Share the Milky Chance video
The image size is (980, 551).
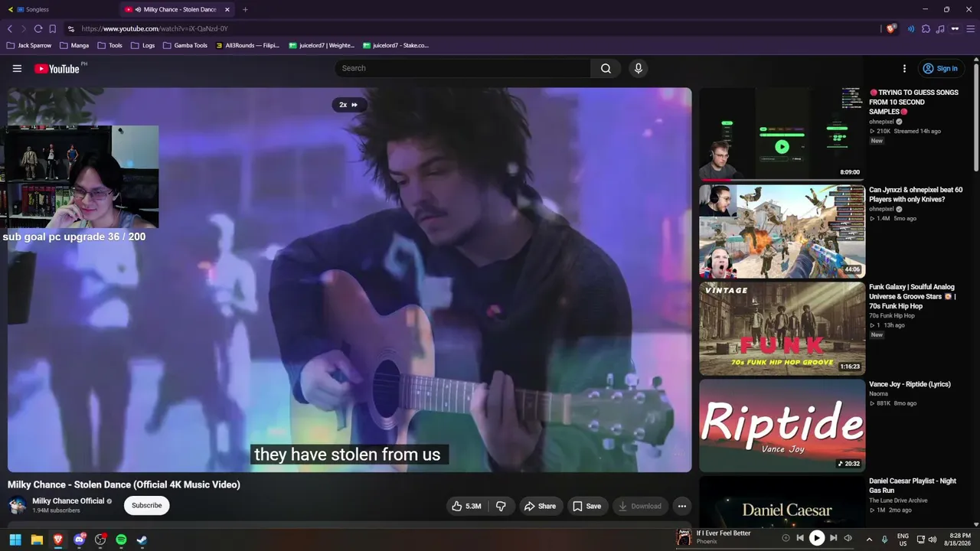540,506
